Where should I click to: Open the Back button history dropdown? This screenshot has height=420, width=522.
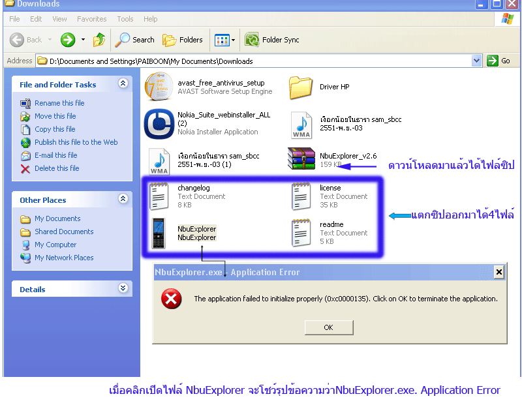[x=50, y=40]
